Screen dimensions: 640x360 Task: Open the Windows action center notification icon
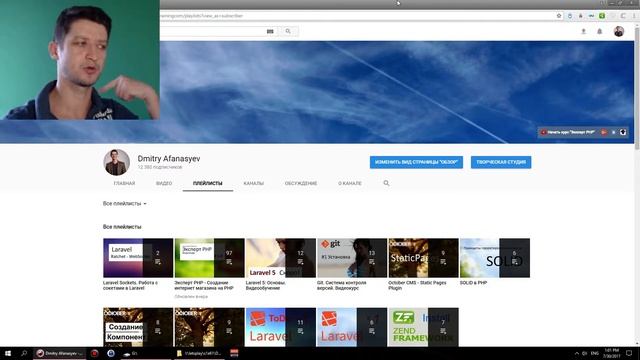click(x=629, y=353)
